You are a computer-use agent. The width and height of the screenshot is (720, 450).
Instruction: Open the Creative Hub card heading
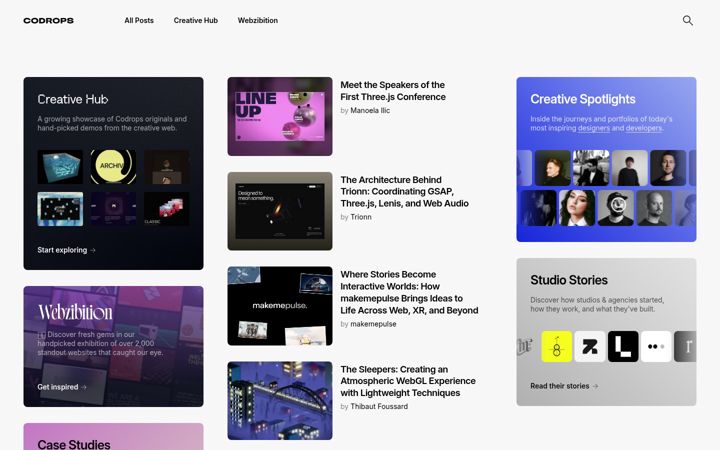click(x=73, y=99)
